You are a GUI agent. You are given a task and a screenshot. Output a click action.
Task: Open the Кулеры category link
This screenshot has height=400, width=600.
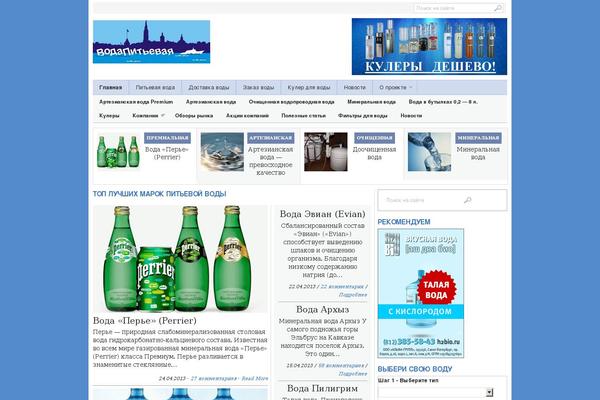[109, 116]
